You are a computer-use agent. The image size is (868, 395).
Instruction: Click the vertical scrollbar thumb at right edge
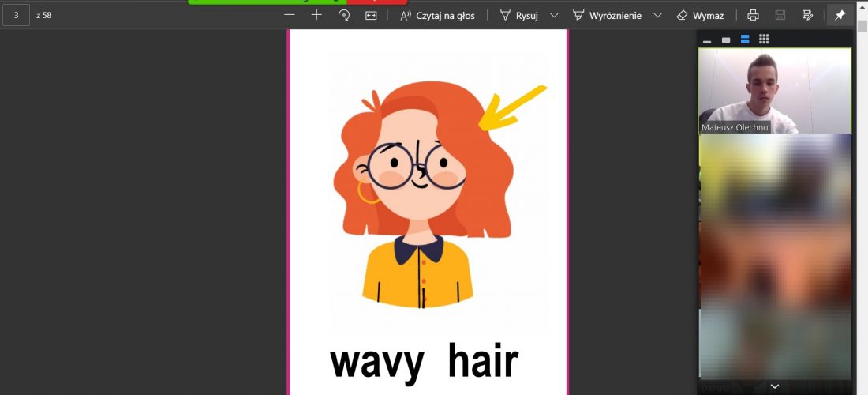coord(862,26)
